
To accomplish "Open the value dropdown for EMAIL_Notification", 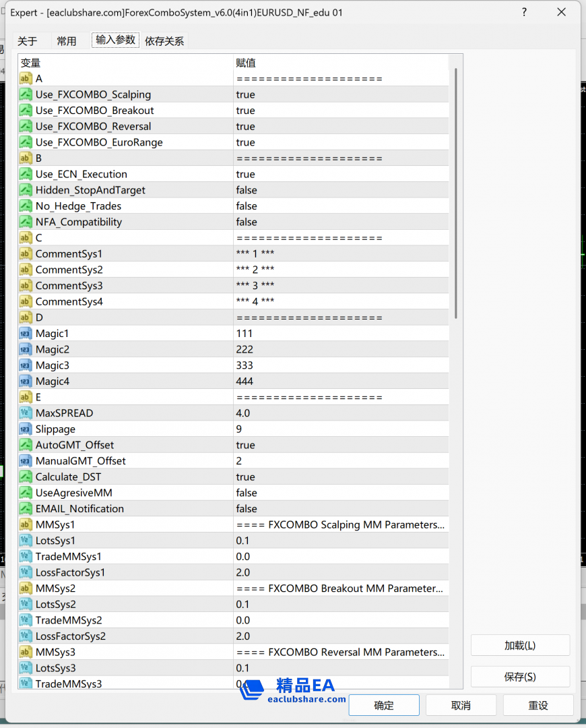I will click(x=340, y=509).
